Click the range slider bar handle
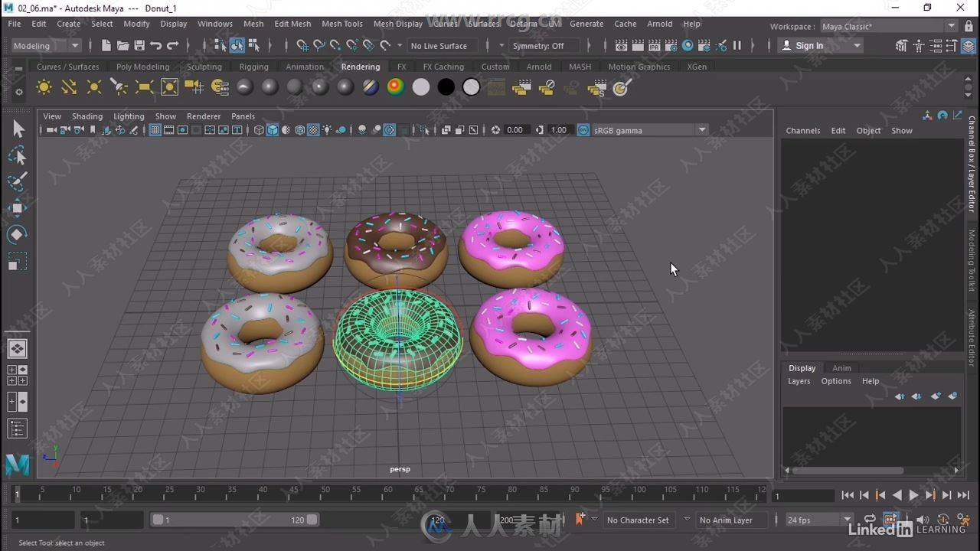The height and width of the screenshot is (551, 980). (x=234, y=520)
